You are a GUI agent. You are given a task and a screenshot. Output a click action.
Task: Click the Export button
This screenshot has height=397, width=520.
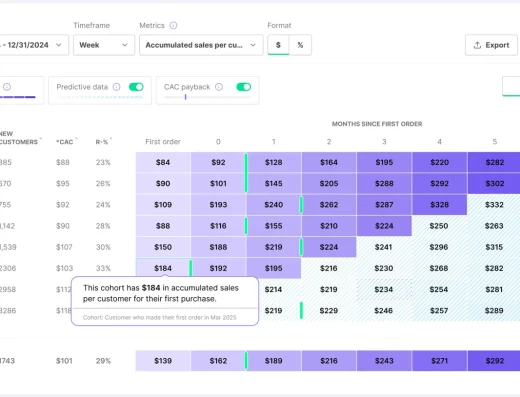click(491, 45)
